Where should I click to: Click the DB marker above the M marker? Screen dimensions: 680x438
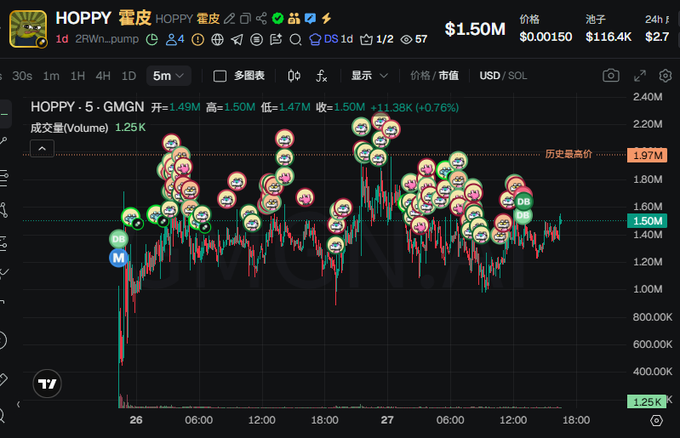coord(118,239)
